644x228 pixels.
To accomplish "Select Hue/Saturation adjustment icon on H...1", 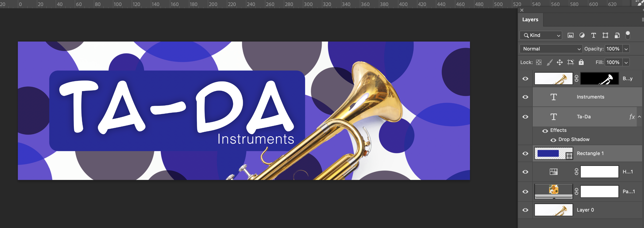I will [x=554, y=172].
